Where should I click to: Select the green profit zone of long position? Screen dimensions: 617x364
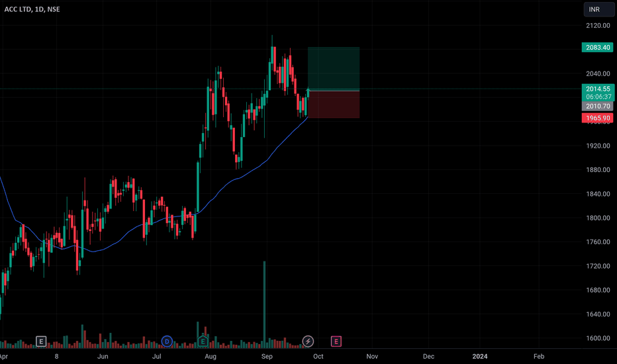[334, 69]
